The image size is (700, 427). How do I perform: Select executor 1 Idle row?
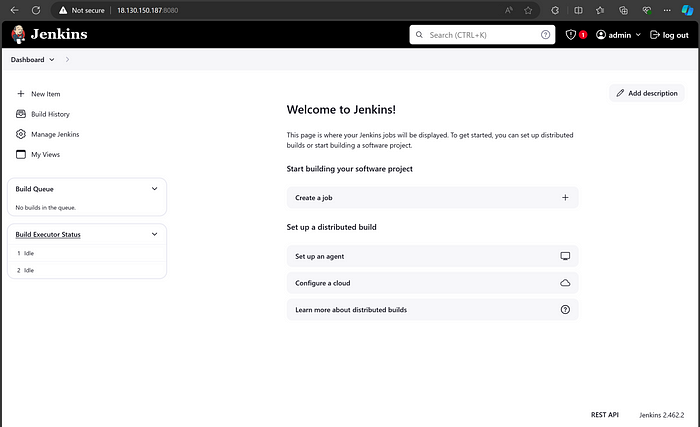point(87,253)
